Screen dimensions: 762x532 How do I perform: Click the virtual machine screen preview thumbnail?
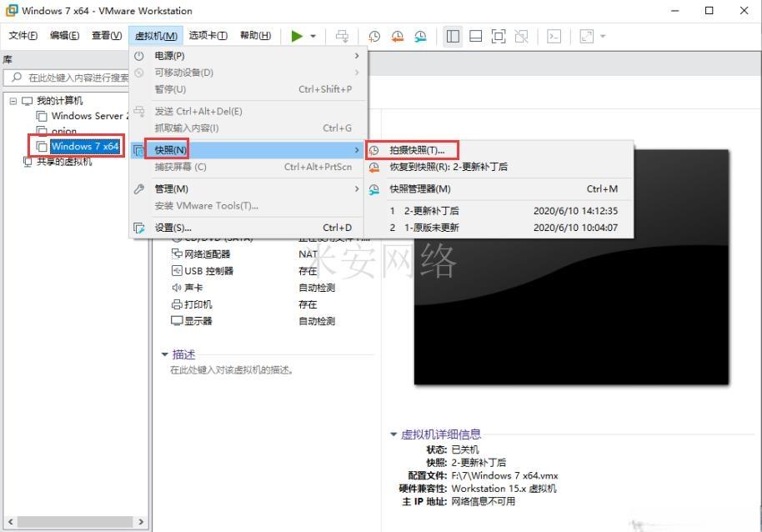pos(571,267)
